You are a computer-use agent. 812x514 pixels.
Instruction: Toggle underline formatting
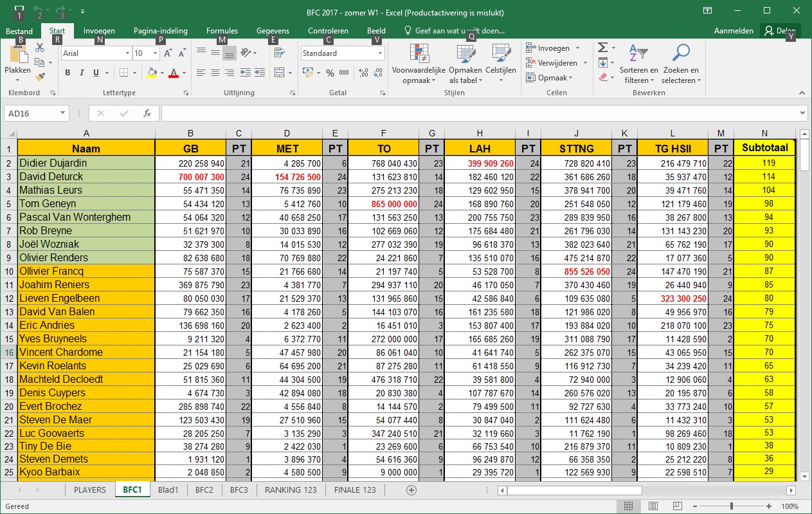pyautogui.click(x=96, y=73)
